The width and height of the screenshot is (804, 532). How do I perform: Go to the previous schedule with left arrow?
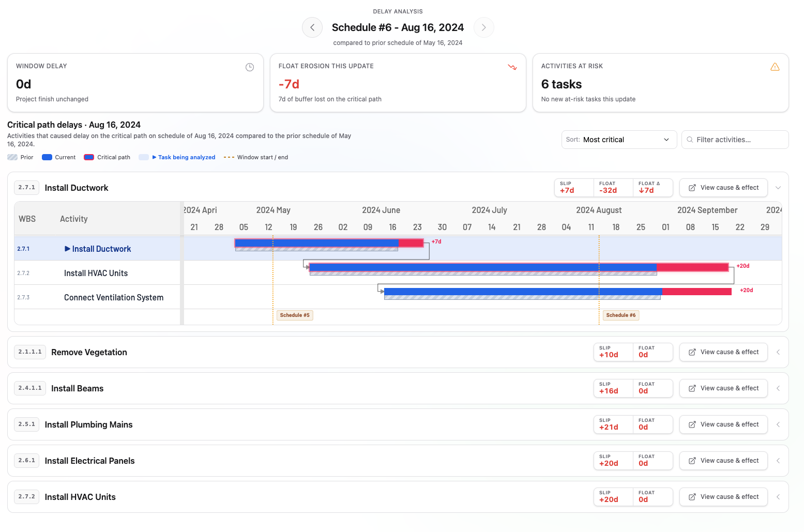[312, 27]
